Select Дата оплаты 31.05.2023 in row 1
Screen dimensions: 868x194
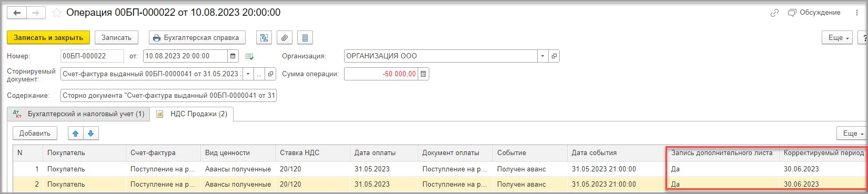point(384,169)
